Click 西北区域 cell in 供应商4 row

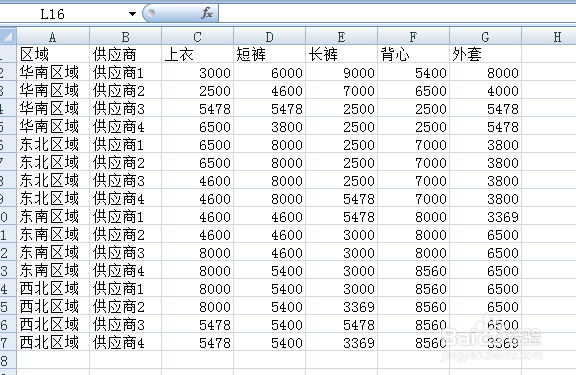click(x=53, y=342)
